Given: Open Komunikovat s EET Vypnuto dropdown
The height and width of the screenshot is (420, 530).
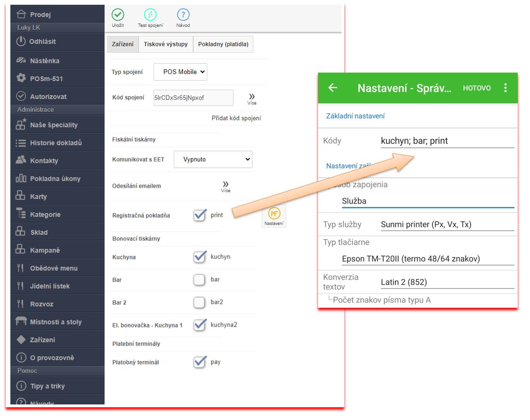Looking at the screenshot, I should [x=213, y=159].
